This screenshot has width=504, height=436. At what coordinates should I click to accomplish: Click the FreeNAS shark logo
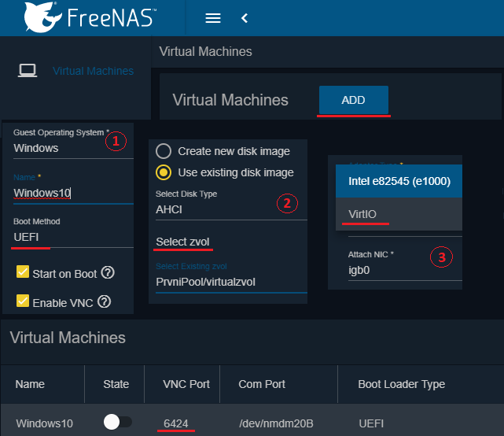[x=42, y=17]
